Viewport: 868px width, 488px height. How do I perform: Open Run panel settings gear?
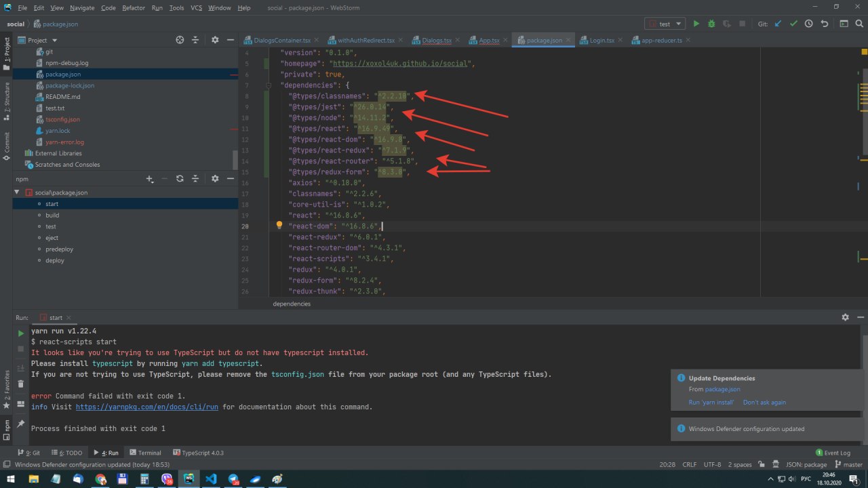pos(845,317)
